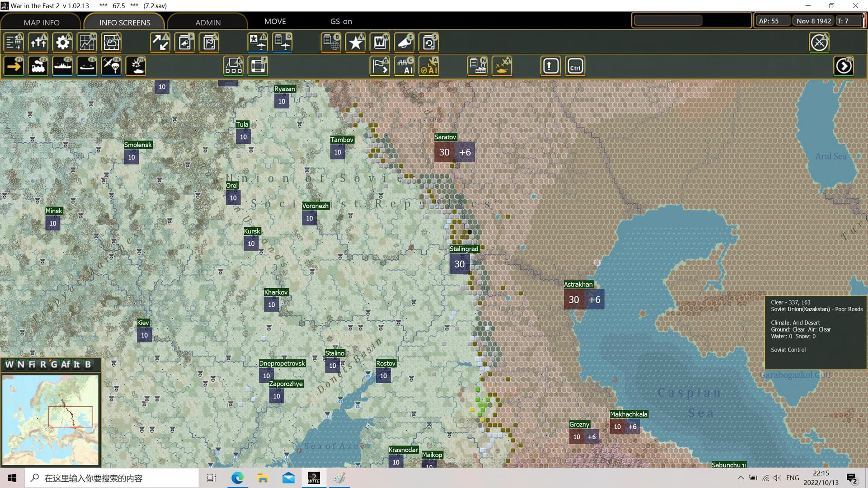Select the Stalingrad city value 30
Image resolution: width=868 pixels, height=488 pixels.
point(459,264)
